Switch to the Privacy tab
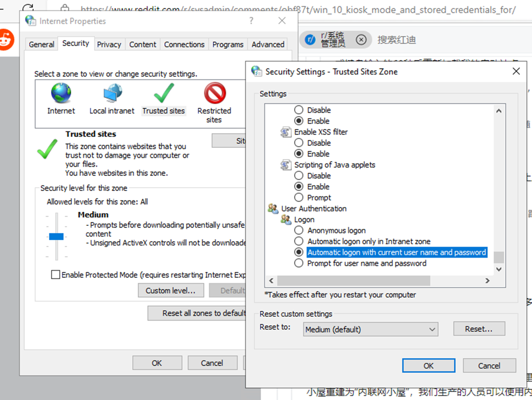The image size is (532, 400). point(109,44)
